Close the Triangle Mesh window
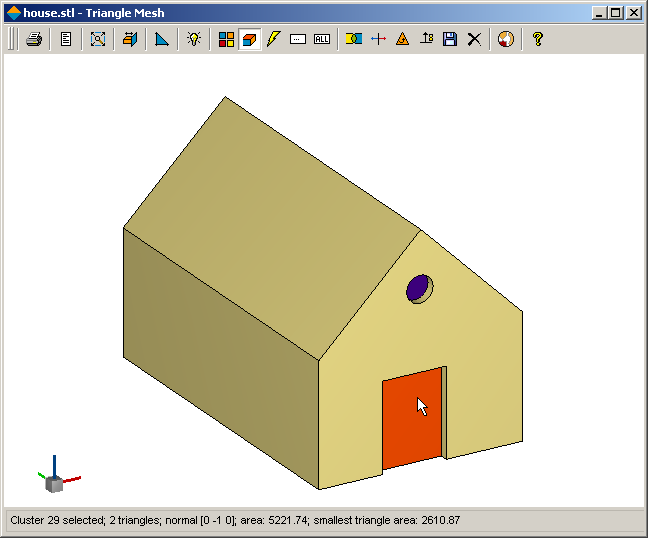The width and height of the screenshot is (648, 538). click(x=634, y=13)
